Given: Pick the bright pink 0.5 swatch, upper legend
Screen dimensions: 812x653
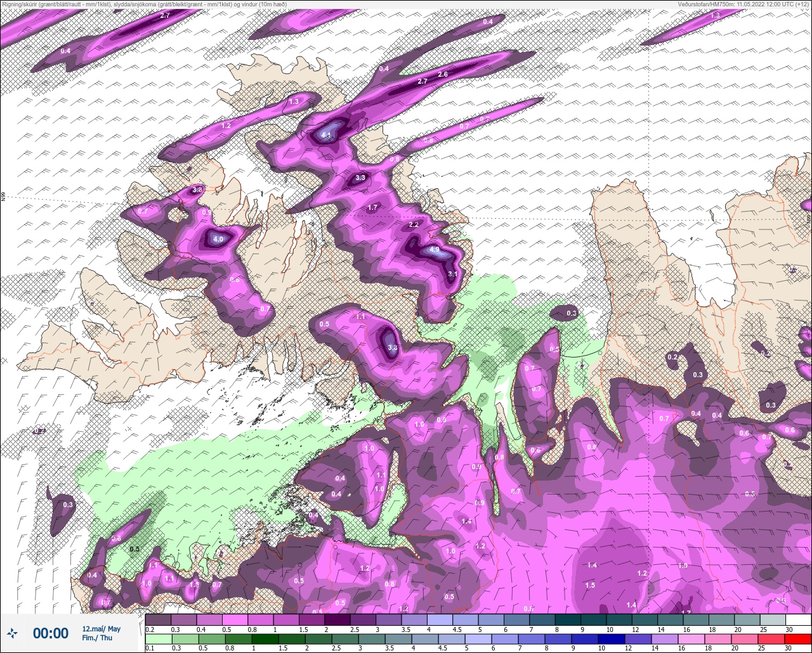Looking at the screenshot, I should tap(235, 620).
